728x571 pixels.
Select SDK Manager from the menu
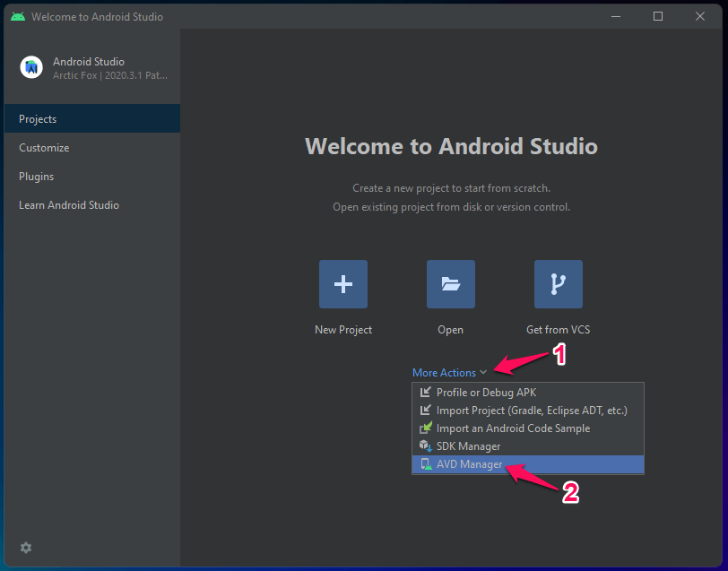528,446
